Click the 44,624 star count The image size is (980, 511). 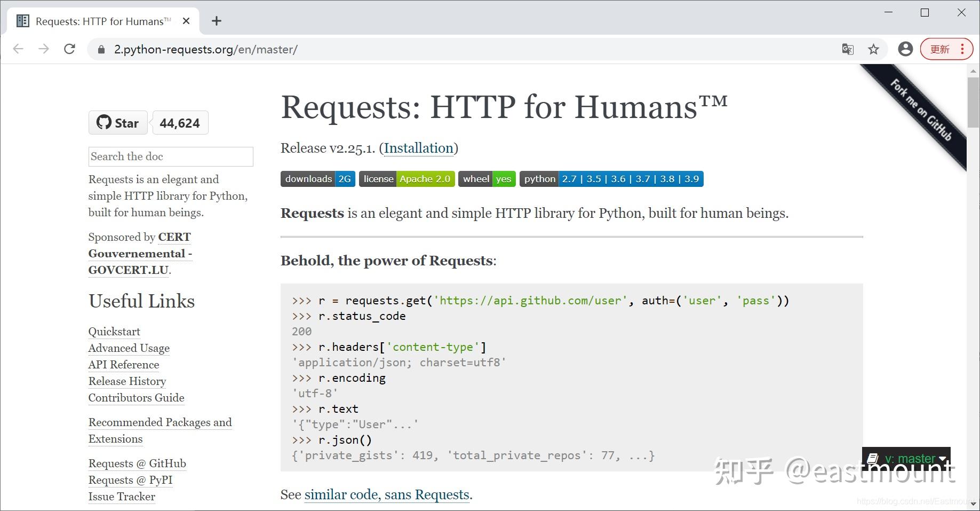[180, 123]
